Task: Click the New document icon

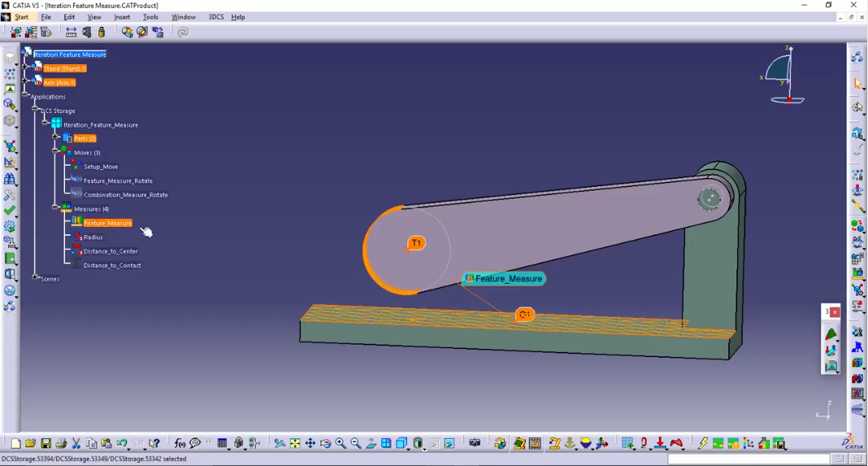Action: pos(15,443)
